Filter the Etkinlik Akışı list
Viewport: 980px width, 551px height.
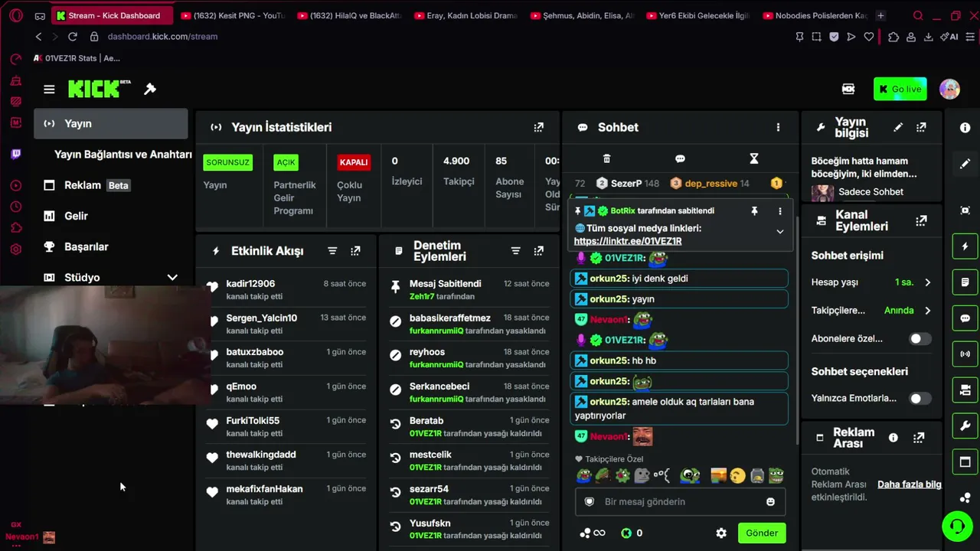(x=332, y=251)
